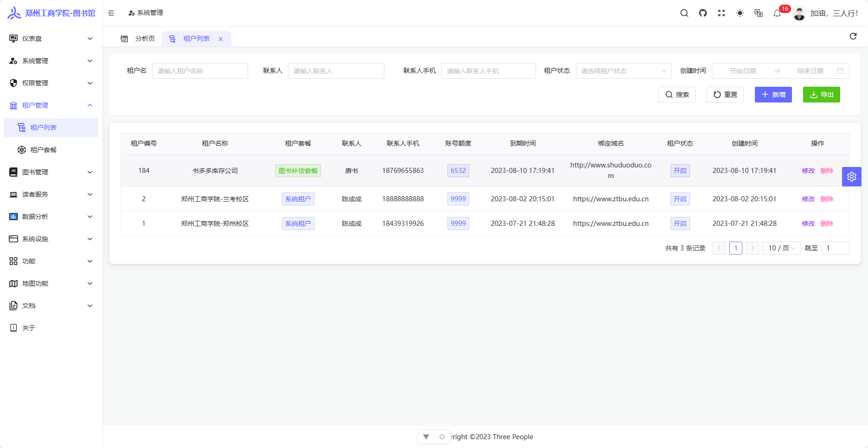
Task: Click the 重置 button
Action: tap(725, 95)
